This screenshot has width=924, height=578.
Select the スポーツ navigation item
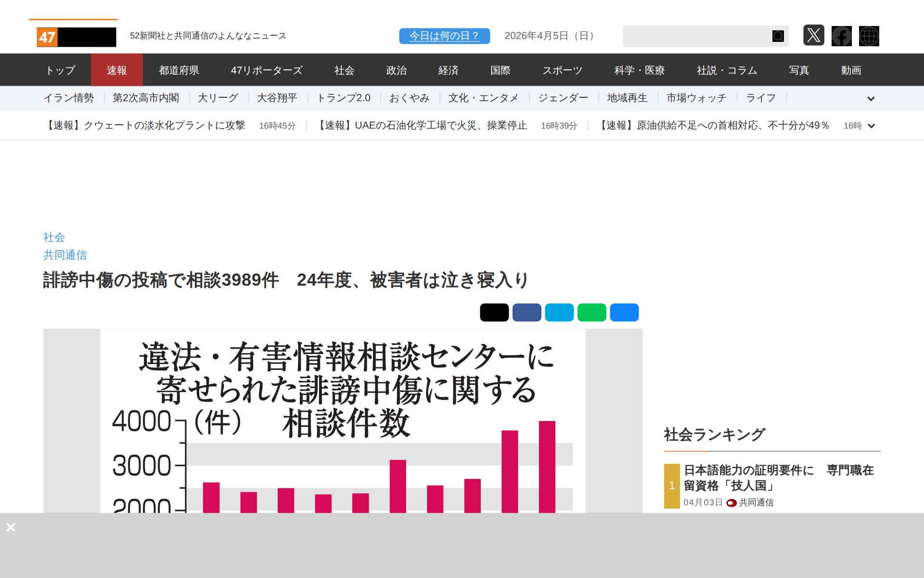562,70
